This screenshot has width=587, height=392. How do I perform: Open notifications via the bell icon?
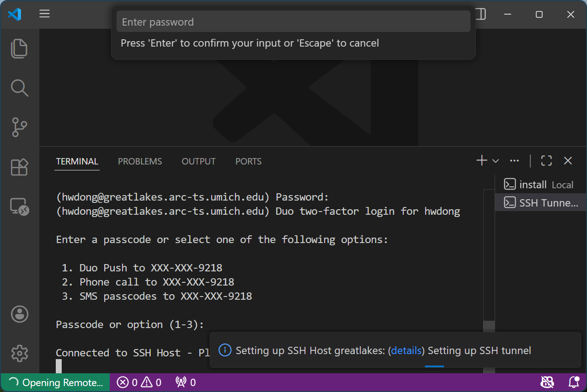[x=573, y=382]
